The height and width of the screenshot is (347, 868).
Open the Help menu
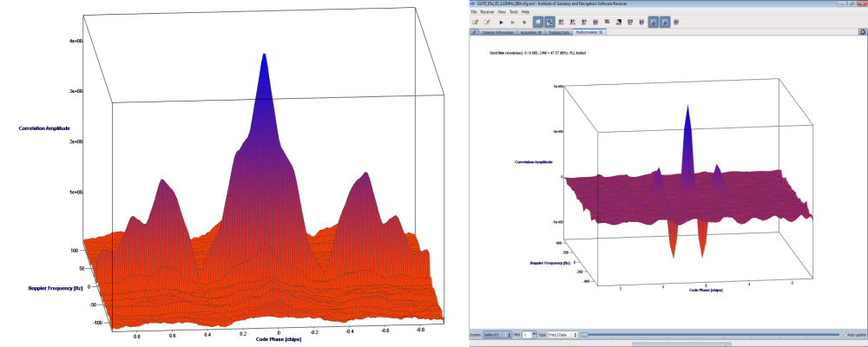click(525, 11)
